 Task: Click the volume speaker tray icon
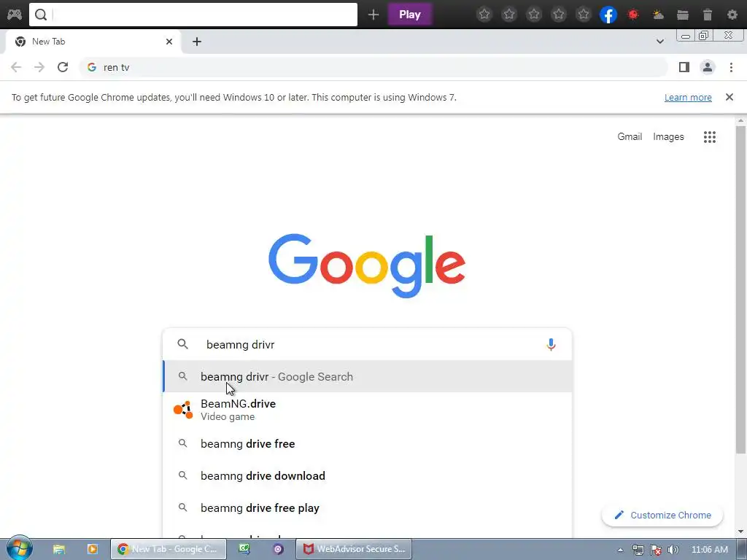click(x=673, y=550)
